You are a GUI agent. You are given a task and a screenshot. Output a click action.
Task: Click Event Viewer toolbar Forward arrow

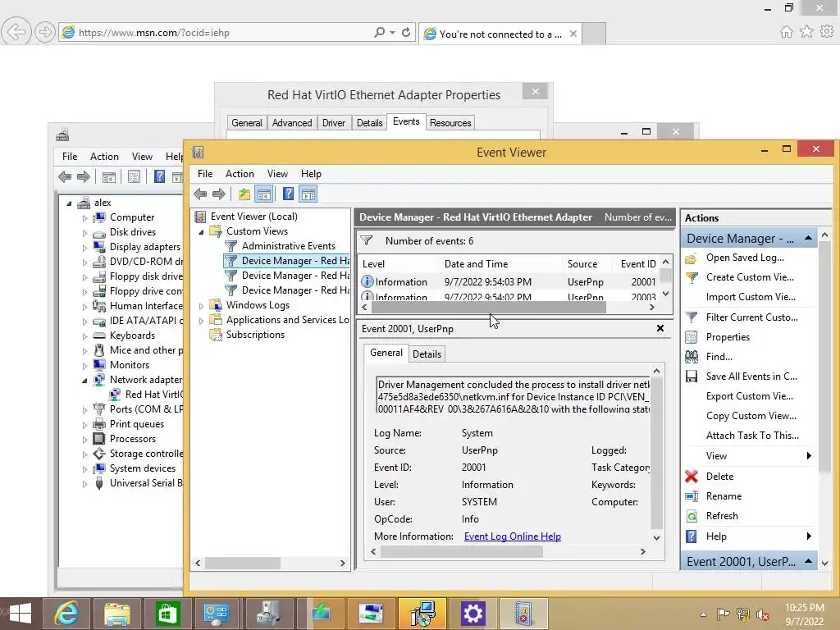[x=218, y=194]
